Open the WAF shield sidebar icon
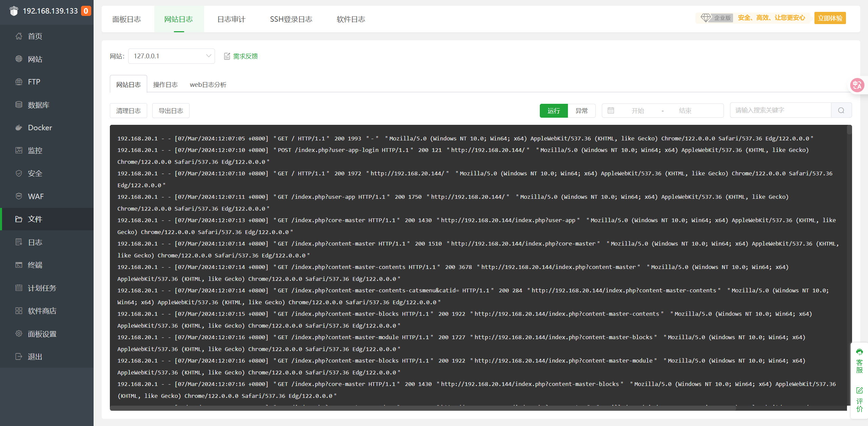This screenshot has width=868, height=426. 19,196
